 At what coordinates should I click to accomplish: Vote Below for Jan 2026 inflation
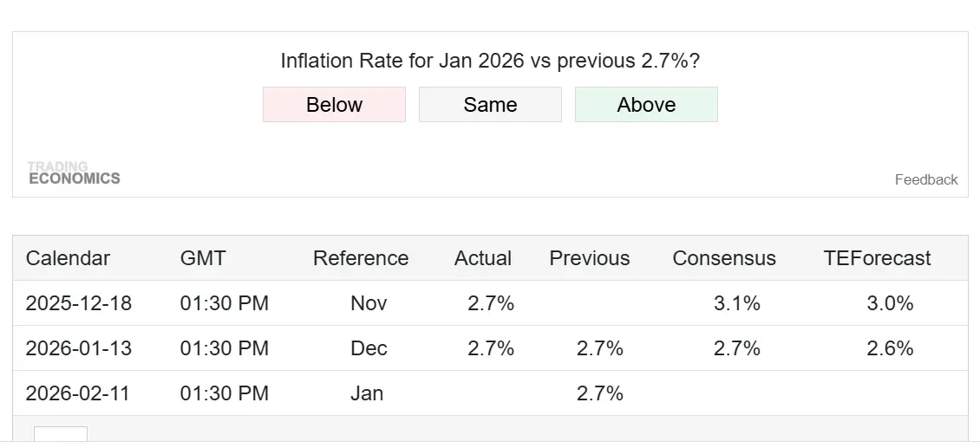(x=334, y=105)
